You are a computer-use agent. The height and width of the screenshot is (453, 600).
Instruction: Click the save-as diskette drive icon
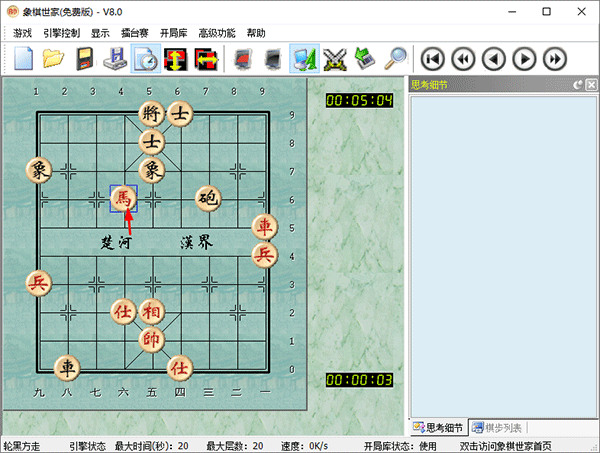[x=115, y=59]
